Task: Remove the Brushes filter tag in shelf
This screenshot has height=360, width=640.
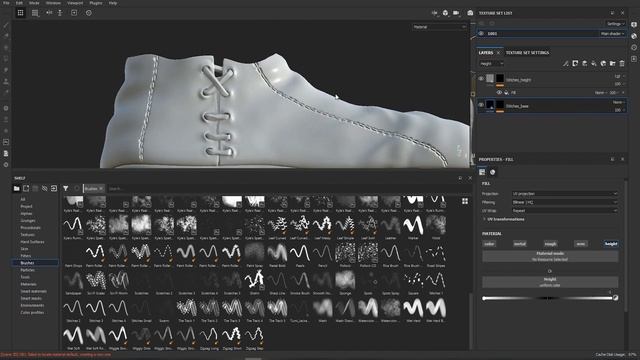Action: (101, 189)
